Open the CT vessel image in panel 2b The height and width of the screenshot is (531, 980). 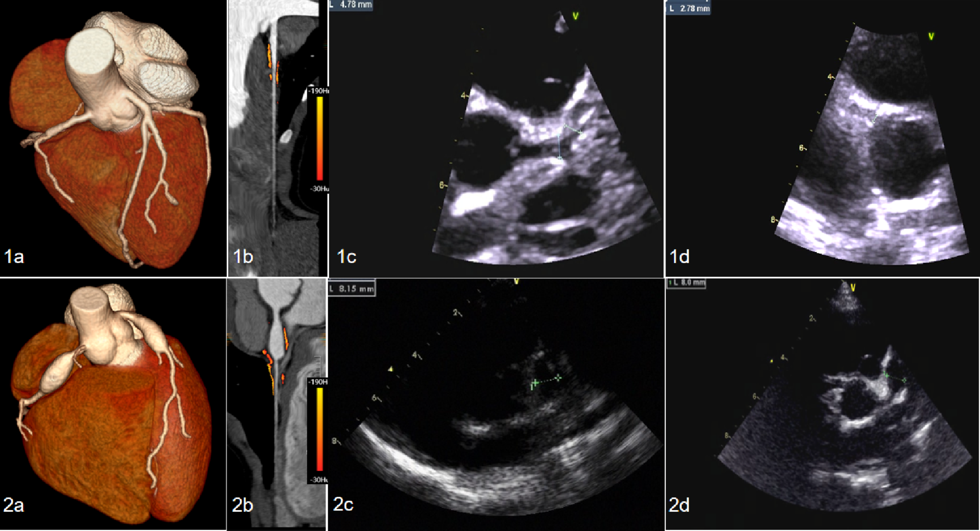[276, 404]
